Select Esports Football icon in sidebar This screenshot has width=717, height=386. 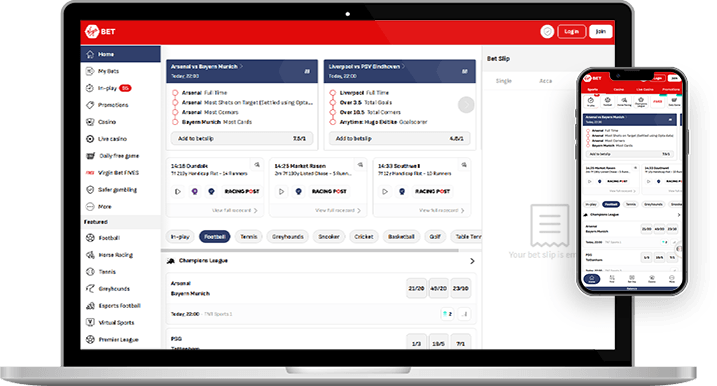tap(90, 306)
